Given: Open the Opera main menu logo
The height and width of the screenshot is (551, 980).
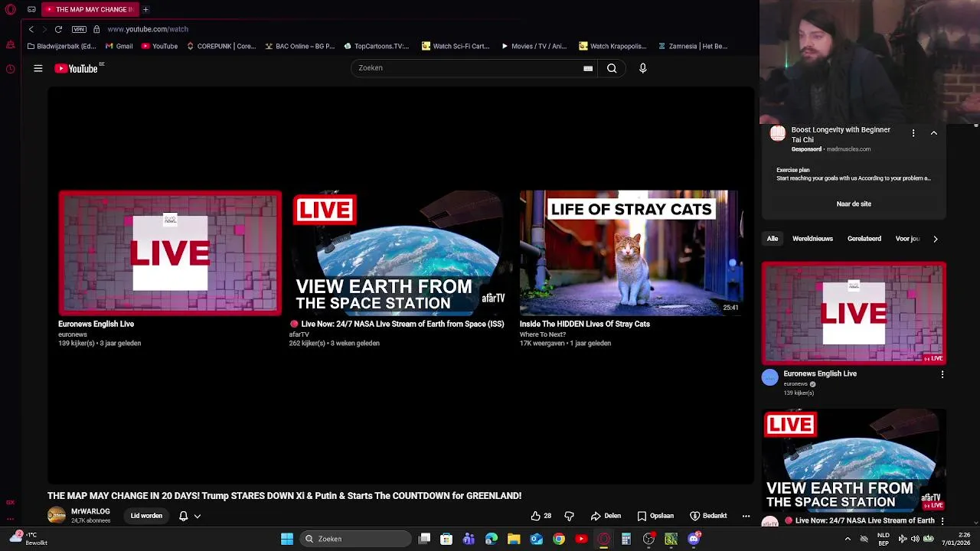Looking at the screenshot, I should coord(10,9).
